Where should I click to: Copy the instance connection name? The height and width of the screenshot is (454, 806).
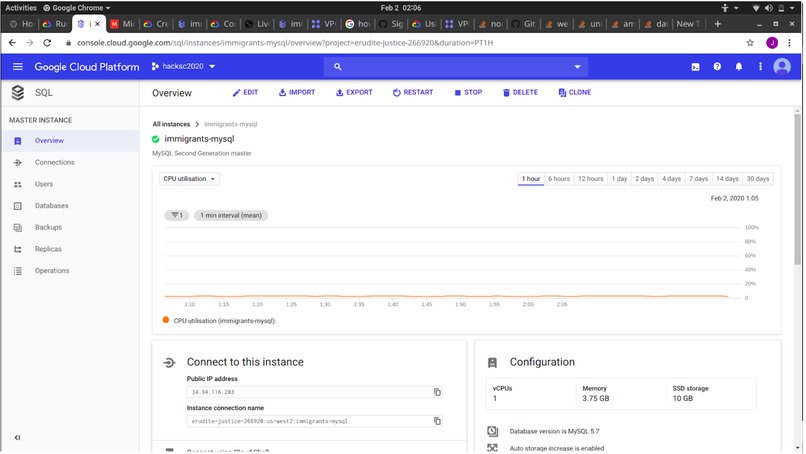[438, 422]
